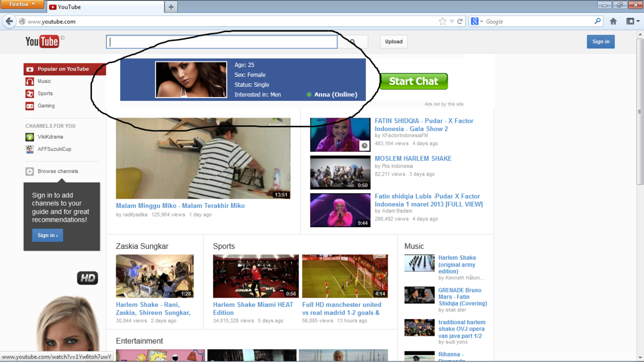
Task: Switch to the YouTube browser tab
Action: pos(105,7)
